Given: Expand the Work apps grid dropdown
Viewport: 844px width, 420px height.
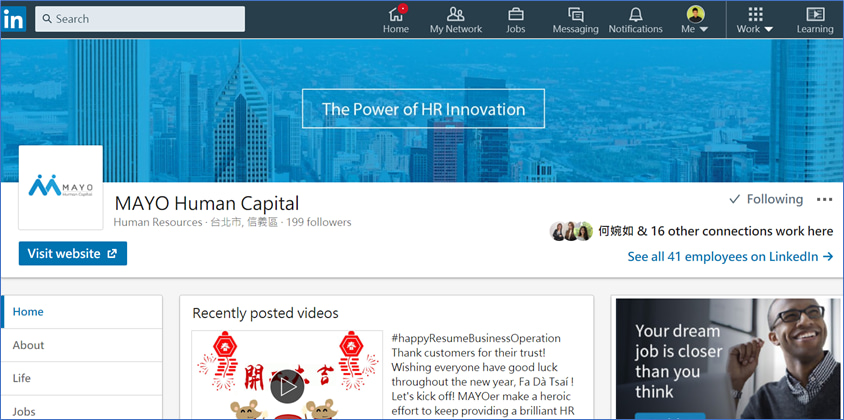Looking at the screenshot, I should 755,20.
